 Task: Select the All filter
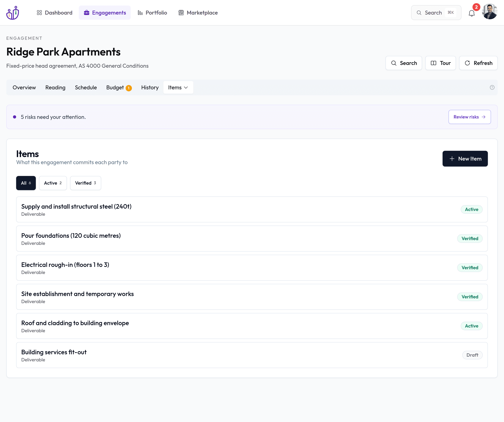point(26,183)
